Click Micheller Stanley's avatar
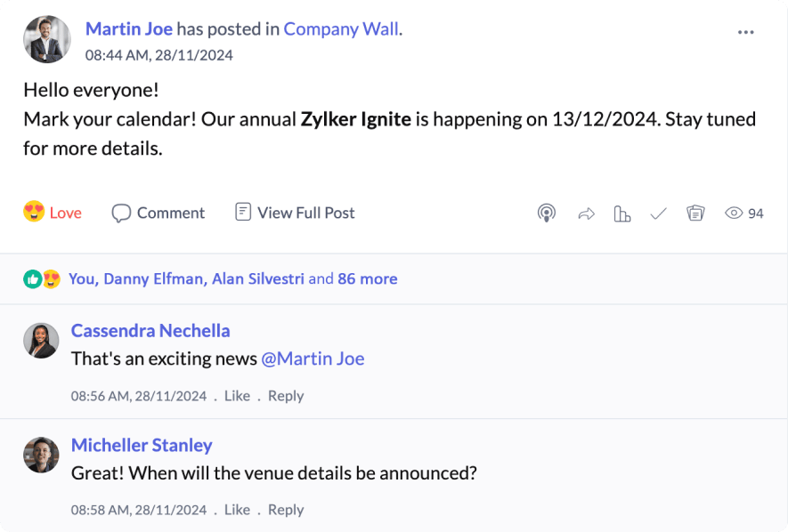The height and width of the screenshot is (532, 788). pos(41,455)
